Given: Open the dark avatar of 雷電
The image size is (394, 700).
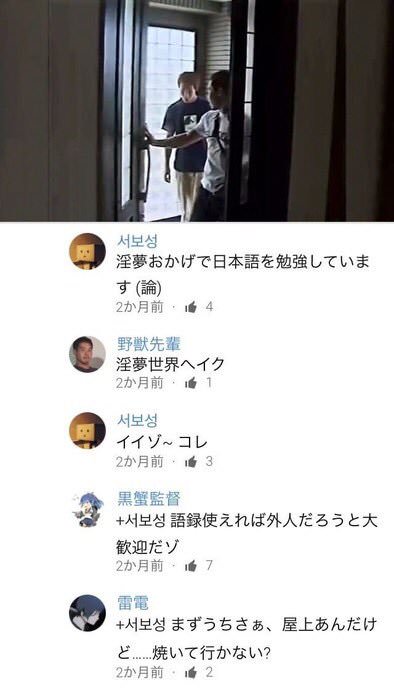Looking at the screenshot, I should tap(87, 613).
